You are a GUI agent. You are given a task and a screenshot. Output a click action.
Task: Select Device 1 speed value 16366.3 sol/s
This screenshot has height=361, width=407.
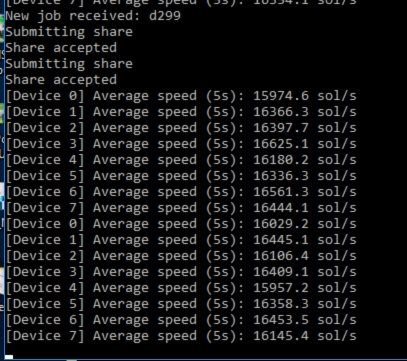pos(305,112)
